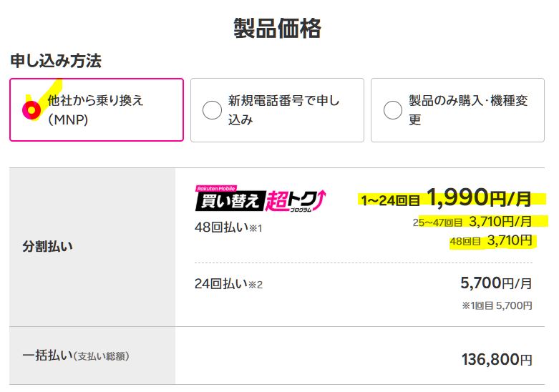Screen dimensions: 559x392
Task: Select the 他社から乗り換え (MNP) radio button
Action: click(30, 110)
